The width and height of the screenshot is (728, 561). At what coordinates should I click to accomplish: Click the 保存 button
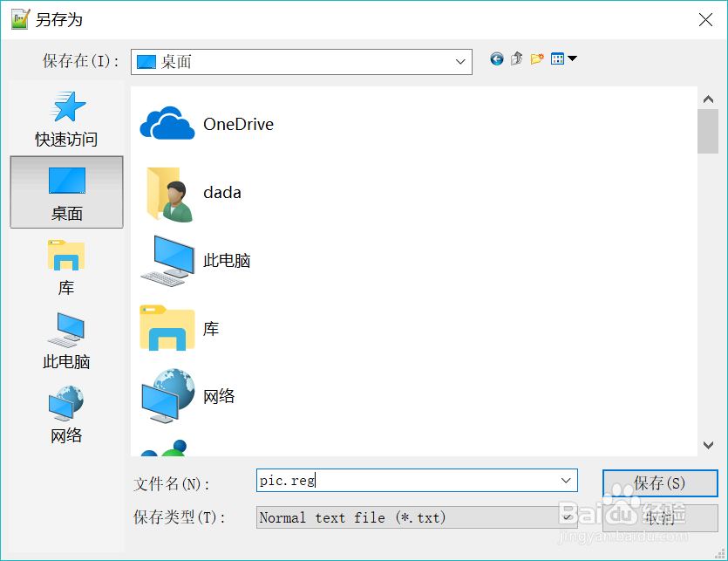(660, 482)
